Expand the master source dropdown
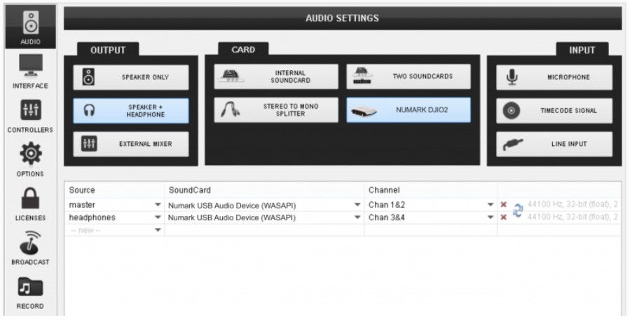Viewport: 644px width, 334px height. pos(158,205)
